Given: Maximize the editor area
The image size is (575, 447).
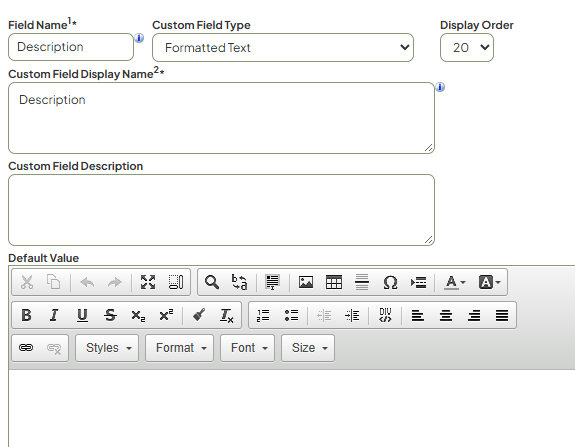Looking at the screenshot, I should pyautogui.click(x=148, y=282).
